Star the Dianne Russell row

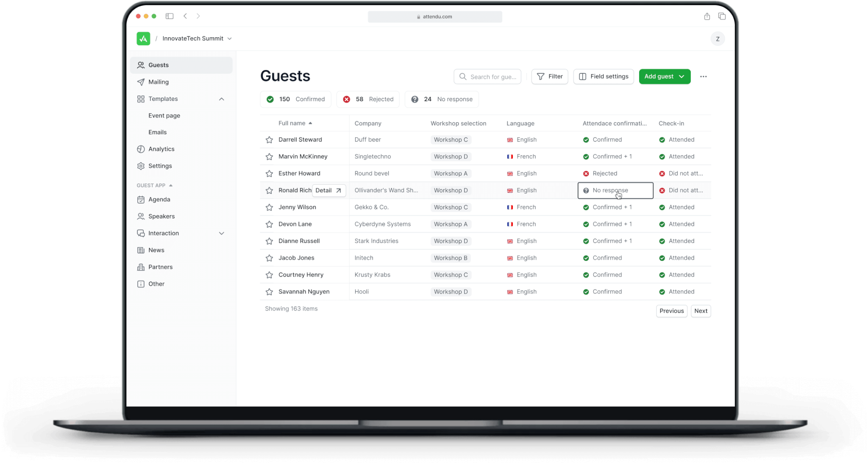[x=269, y=241]
